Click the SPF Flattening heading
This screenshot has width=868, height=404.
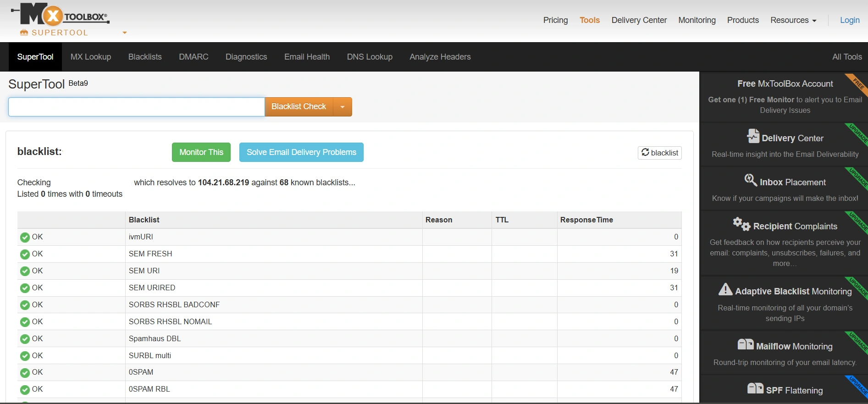click(794, 391)
